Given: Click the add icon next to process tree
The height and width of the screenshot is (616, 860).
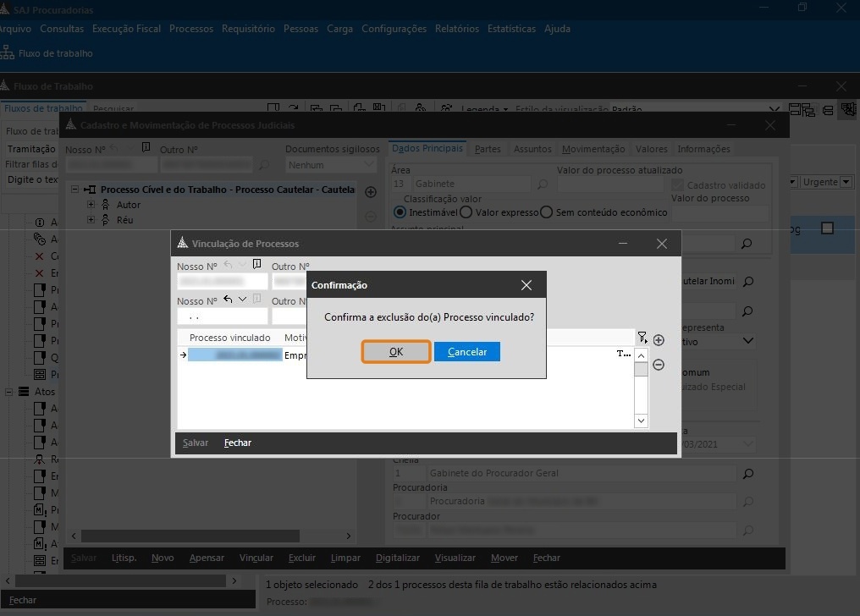Looking at the screenshot, I should click(370, 192).
